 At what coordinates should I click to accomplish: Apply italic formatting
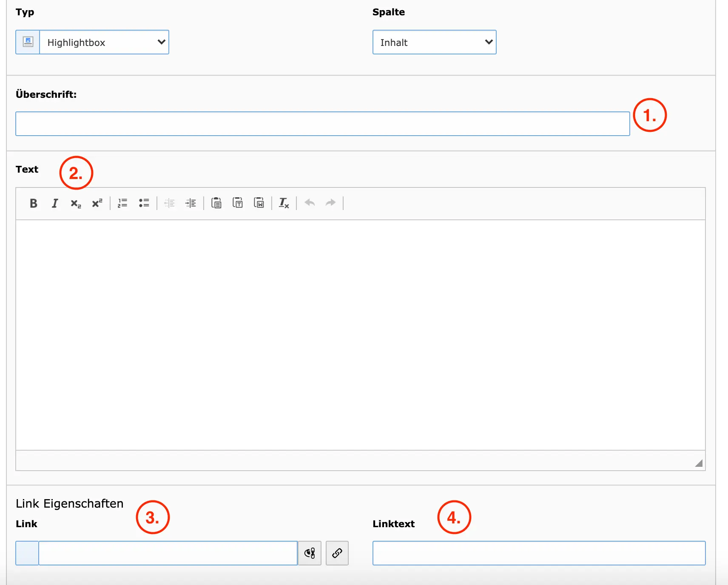pyautogui.click(x=54, y=203)
